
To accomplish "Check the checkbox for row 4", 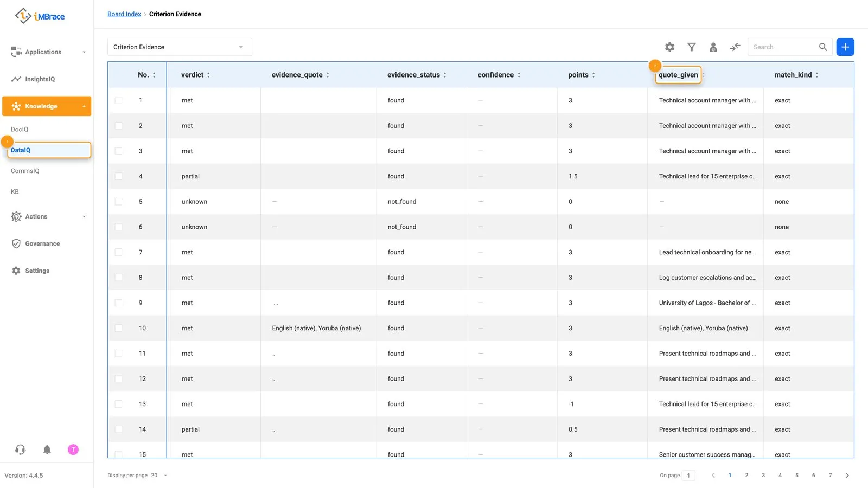I will coord(118,176).
